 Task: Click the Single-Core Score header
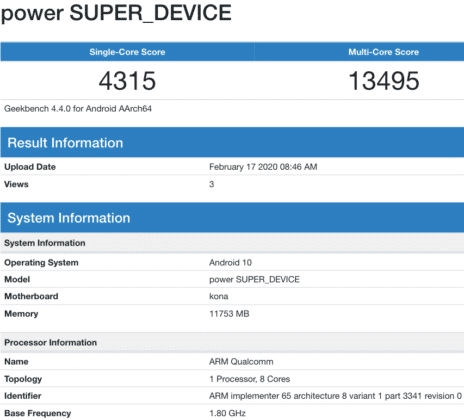pyautogui.click(x=127, y=52)
